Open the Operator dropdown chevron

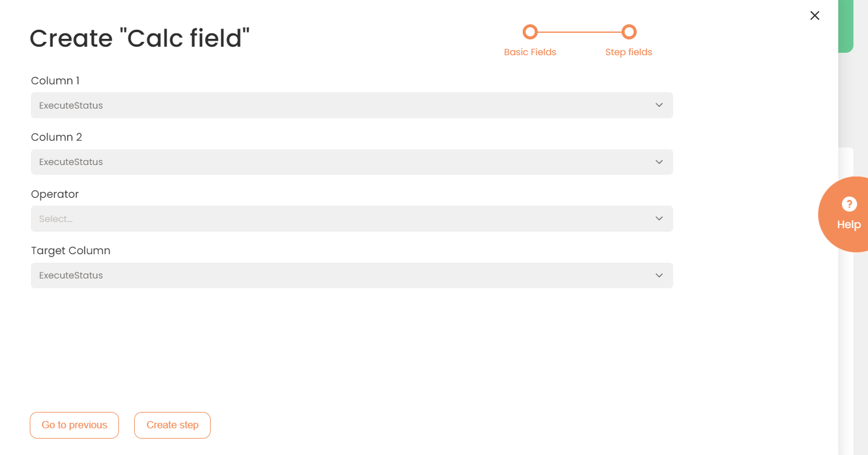pyautogui.click(x=659, y=218)
